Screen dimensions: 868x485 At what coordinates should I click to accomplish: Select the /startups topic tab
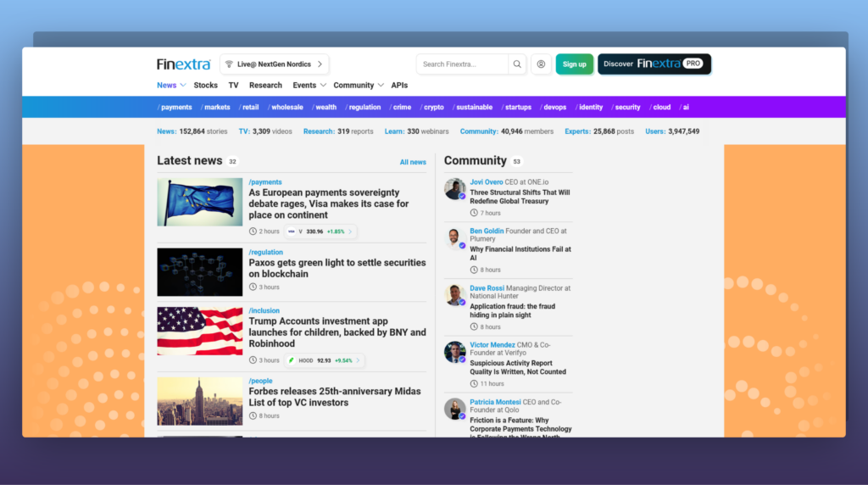tap(516, 108)
